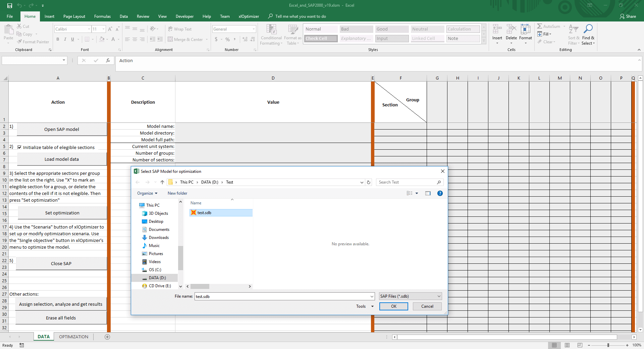This screenshot has height=349, width=644.
Task: Click the Paste icon in Clipboard group
Action: [8, 30]
